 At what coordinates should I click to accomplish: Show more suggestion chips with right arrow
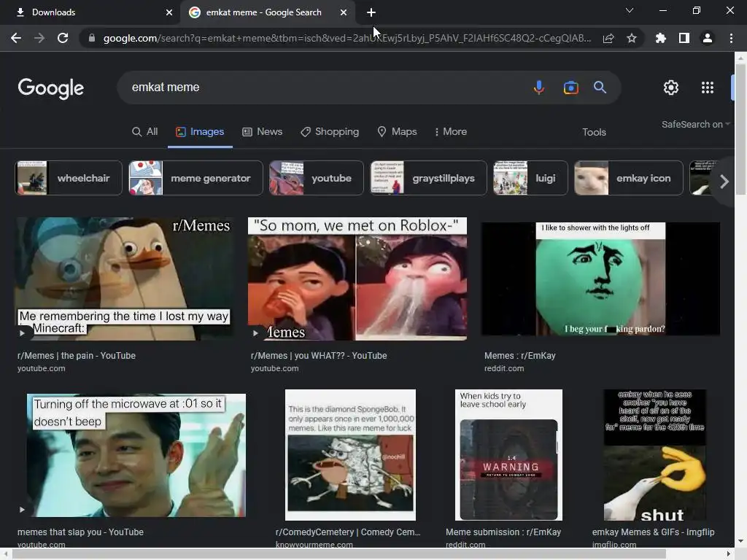(724, 182)
